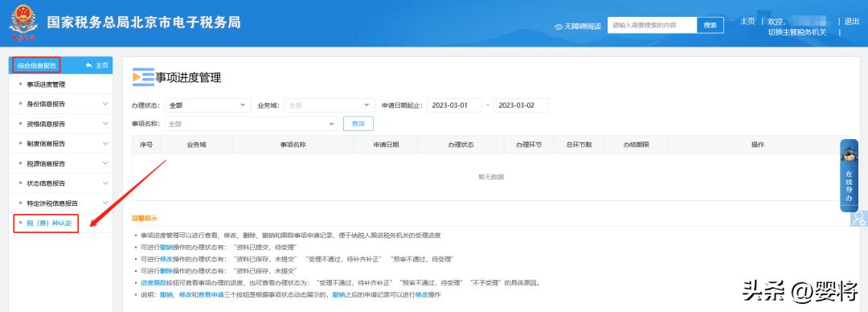Expand the 特定涉税信息报告 chevron

tap(105, 203)
